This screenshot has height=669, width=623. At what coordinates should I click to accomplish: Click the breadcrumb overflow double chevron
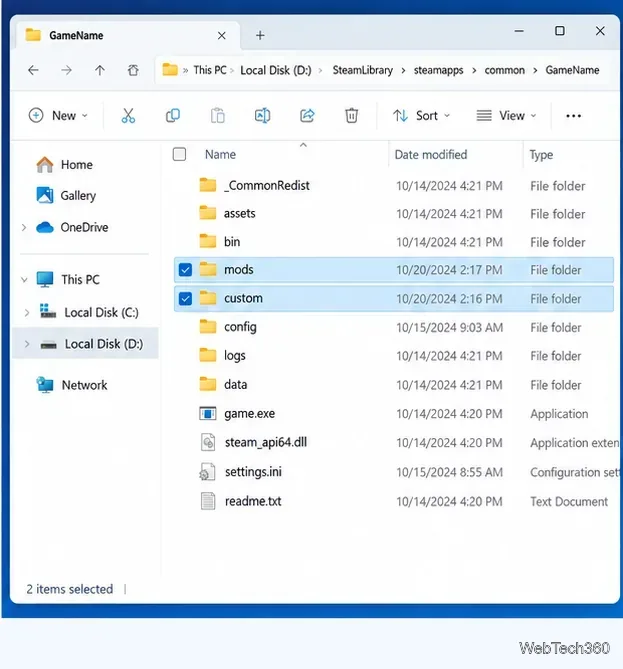(x=186, y=70)
